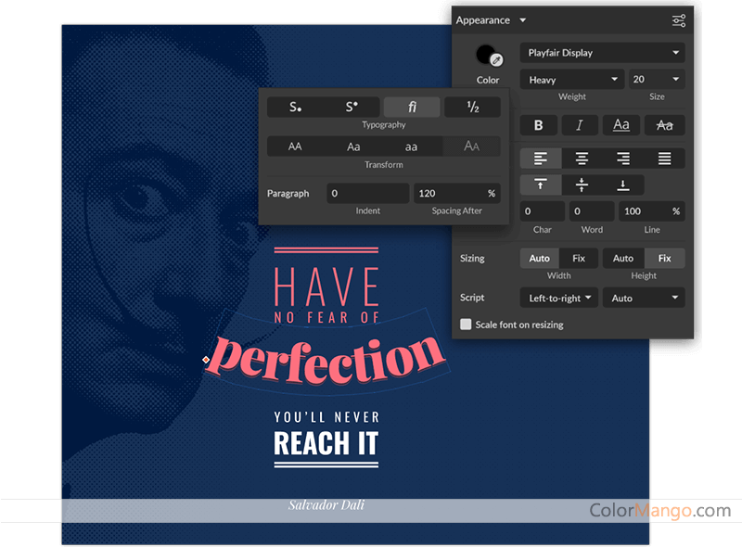Toggle the fi ligatures option
The image size is (742, 560).
pos(413,107)
